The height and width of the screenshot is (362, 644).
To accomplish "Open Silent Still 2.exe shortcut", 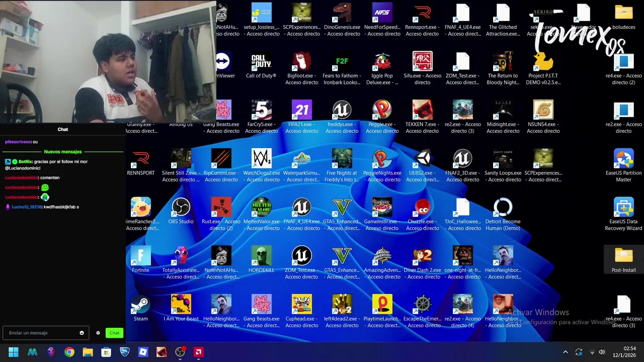I will tap(181, 166).
